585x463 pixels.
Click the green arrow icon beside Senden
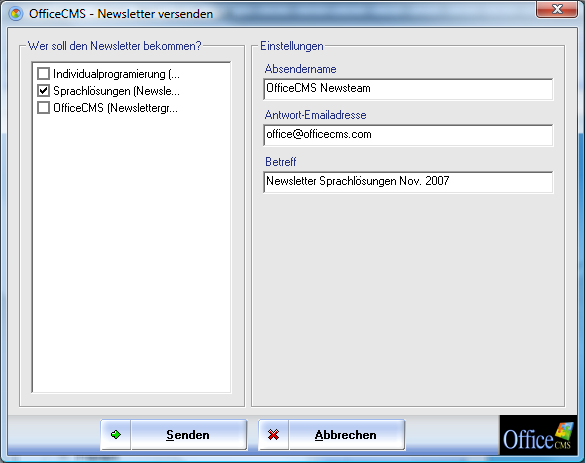click(116, 435)
